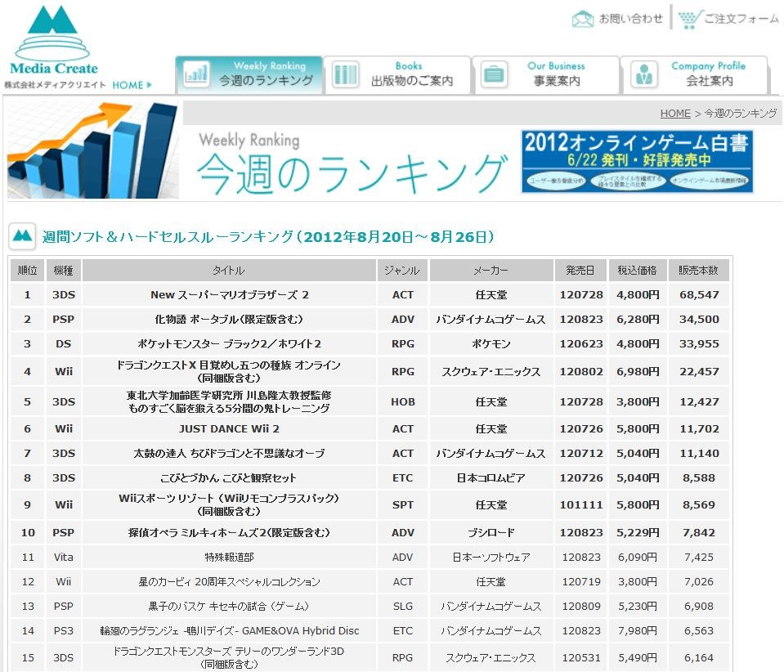Click platform Vita in the rank 11 row
The image size is (784, 672).
64,558
